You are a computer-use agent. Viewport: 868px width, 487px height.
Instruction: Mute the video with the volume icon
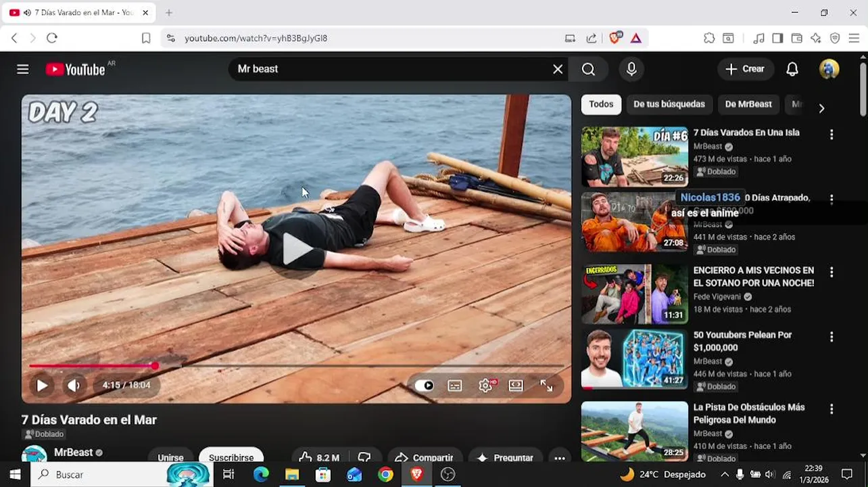pyautogui.click(x=74, y=385)
